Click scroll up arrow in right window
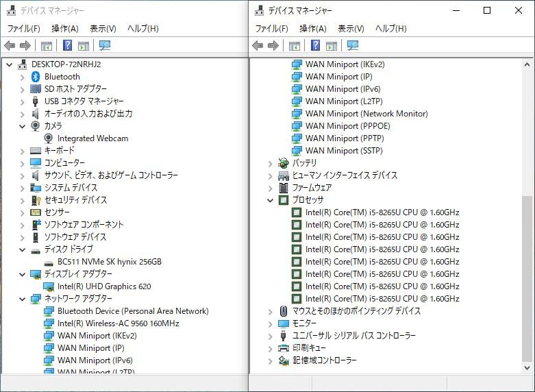 pyautogui.click(x=527, y=64)
